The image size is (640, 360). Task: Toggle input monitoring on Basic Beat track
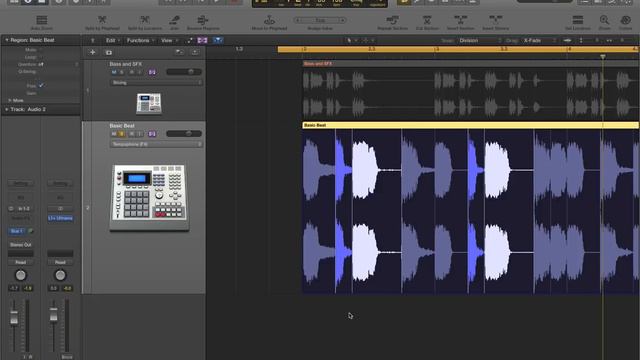click(x=139, y=134)
